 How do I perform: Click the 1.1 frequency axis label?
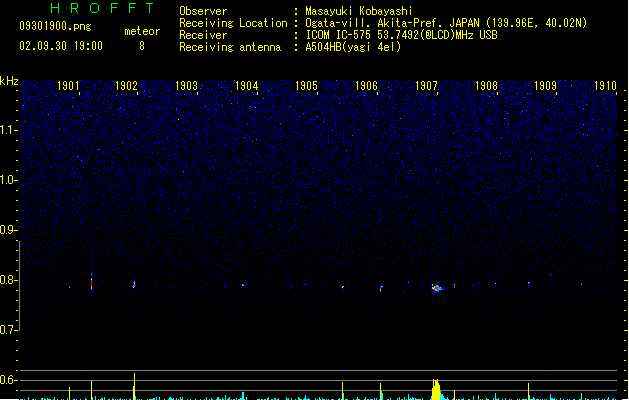click(x=8, y=130)
